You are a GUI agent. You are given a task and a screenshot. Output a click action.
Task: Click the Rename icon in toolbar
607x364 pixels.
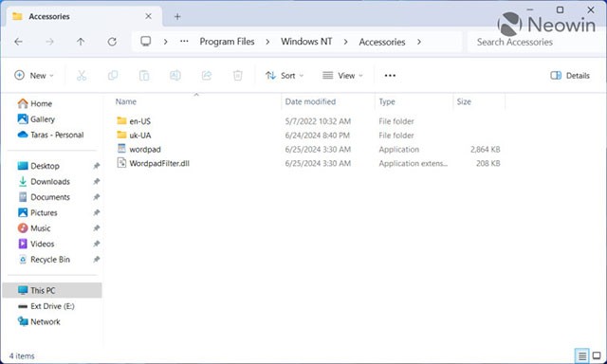[x=175, y=76]
